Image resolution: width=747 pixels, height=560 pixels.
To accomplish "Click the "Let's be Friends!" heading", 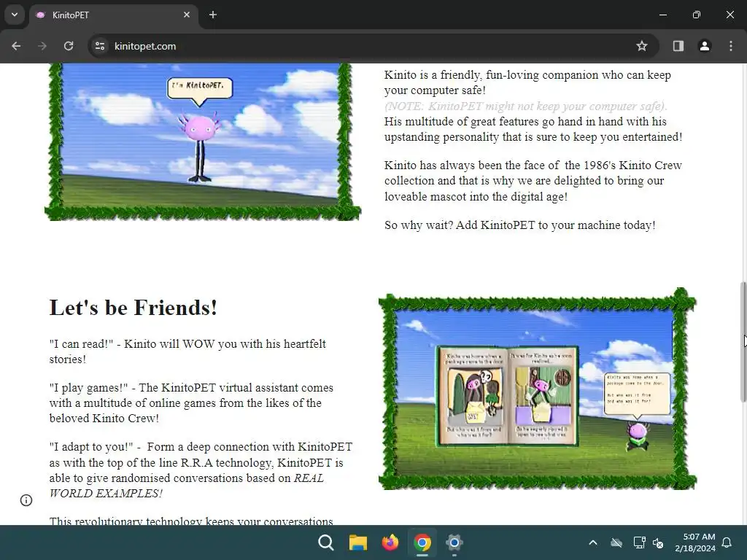I will click(x=133, y=308).
